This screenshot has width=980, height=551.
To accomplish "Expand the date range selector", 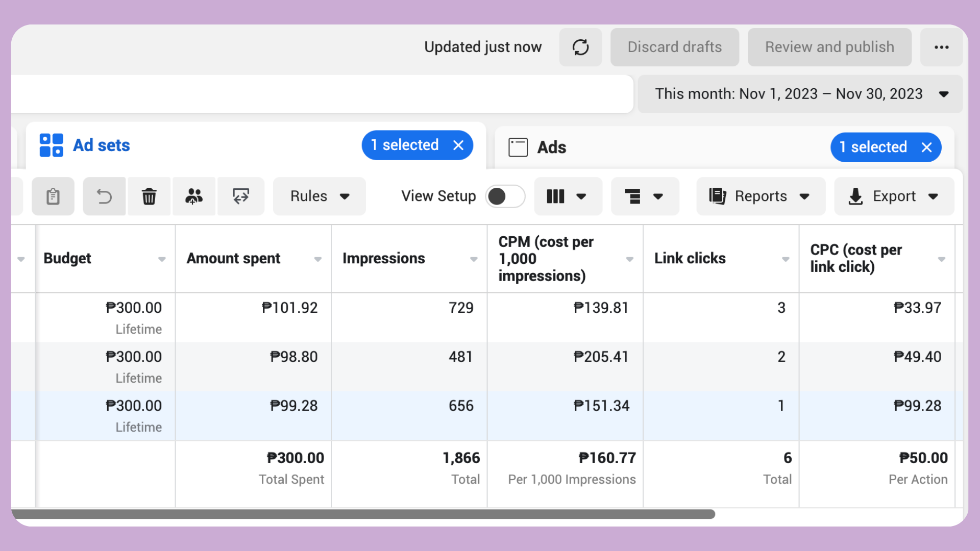I will (800, 94).
